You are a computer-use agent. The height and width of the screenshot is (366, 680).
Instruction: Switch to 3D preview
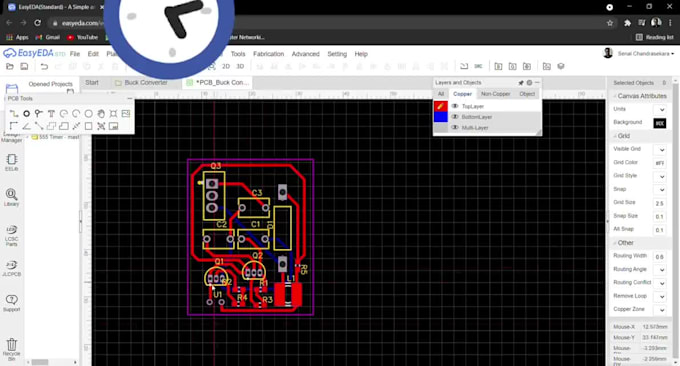(x=240, y=66)
